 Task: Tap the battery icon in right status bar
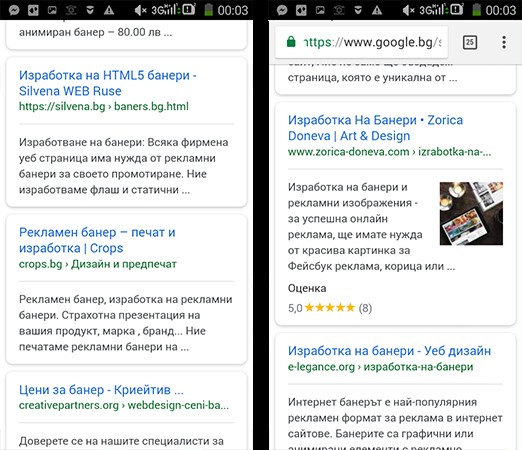[476, 10]
